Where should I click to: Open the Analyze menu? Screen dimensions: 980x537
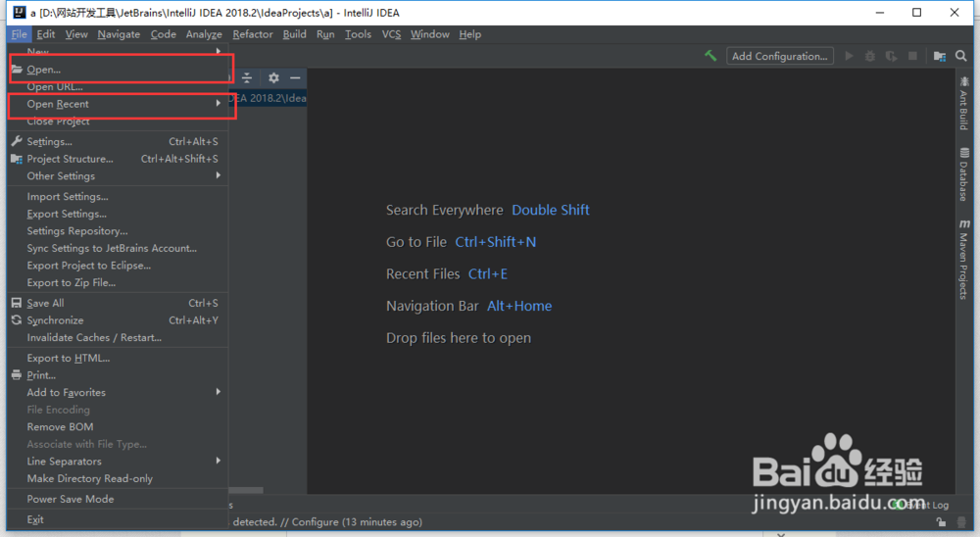coord(204,34)
